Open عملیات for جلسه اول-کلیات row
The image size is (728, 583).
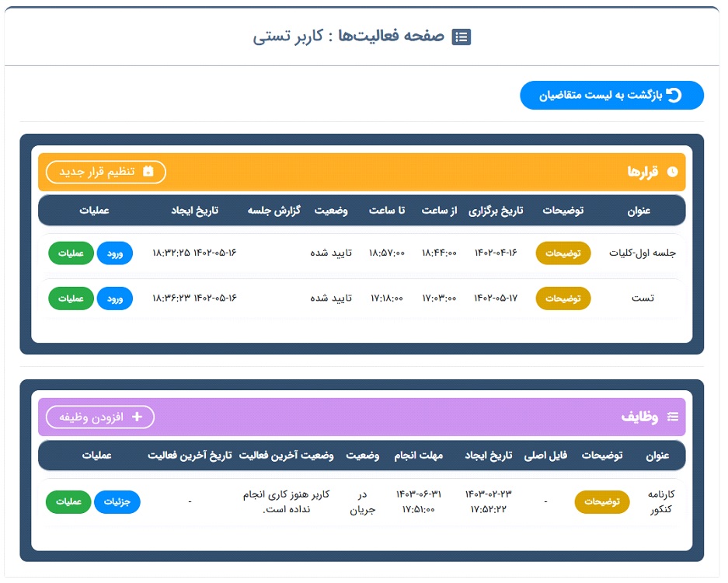click(71, 253)
